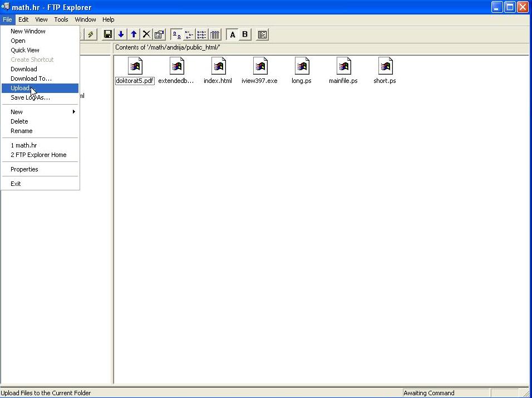Close the FTP Explorer window
Image resolution: width=532 pixels, height=398 pixels.
point(523,7)
